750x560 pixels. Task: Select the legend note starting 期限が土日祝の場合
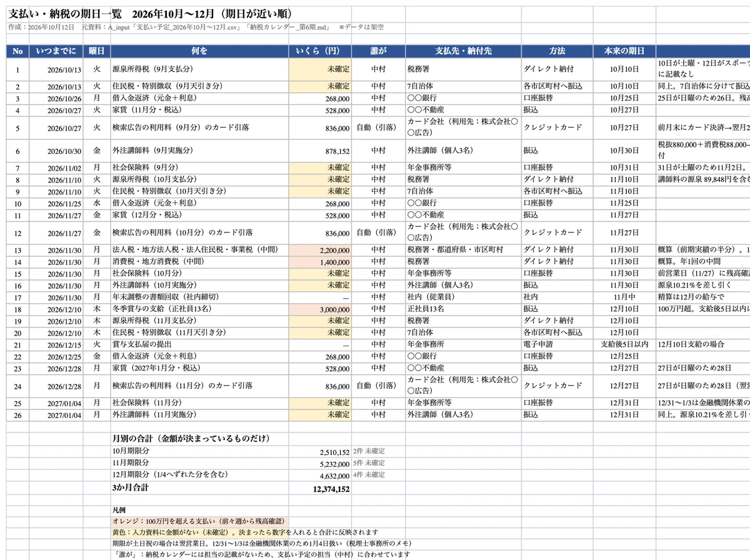(x=261, y=544)
